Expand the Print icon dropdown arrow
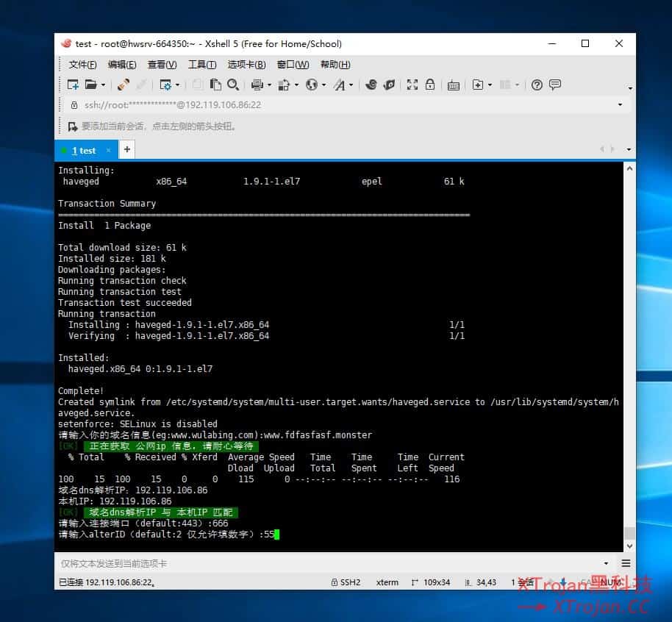This screenshot has height=622, width=672. pos(270,85)
